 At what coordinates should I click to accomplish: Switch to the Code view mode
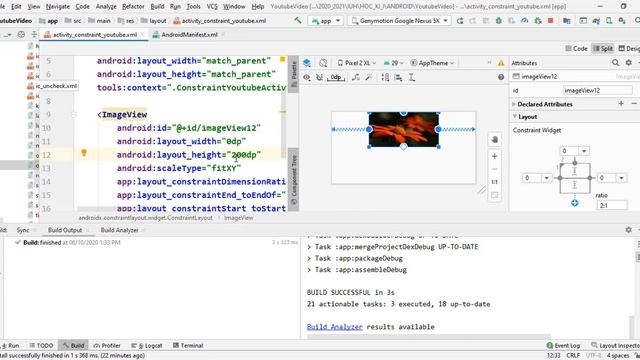click(576, 49)
